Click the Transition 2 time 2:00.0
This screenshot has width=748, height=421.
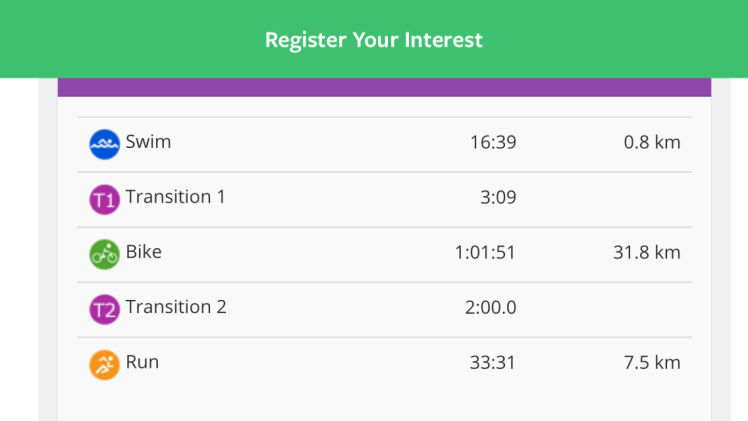491,307
